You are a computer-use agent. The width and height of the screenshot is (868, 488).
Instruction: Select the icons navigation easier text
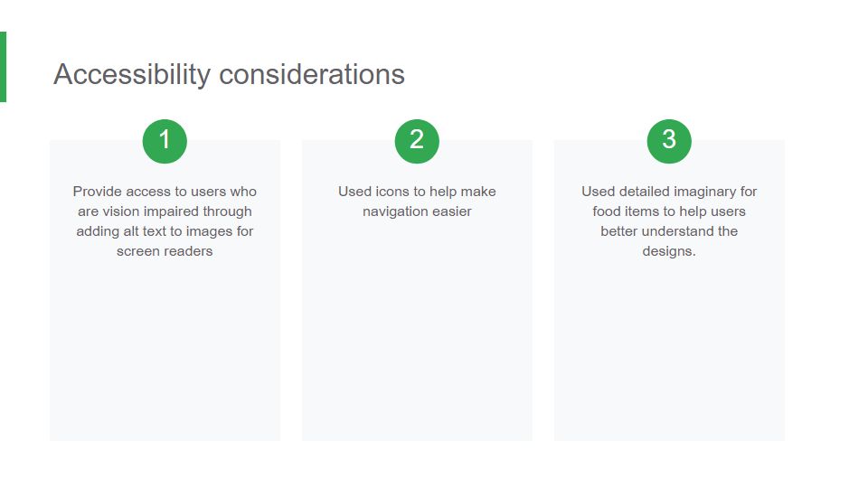pyautogui.click(x=417, y=202)
